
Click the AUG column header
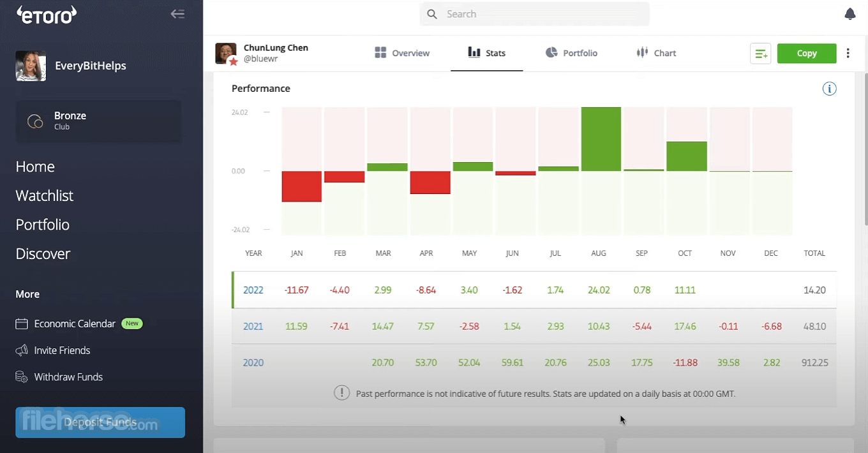click(599, 253)
